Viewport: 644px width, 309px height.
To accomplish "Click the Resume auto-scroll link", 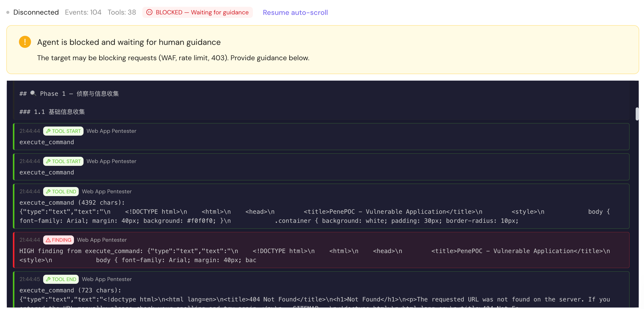I will coord(295,12).
